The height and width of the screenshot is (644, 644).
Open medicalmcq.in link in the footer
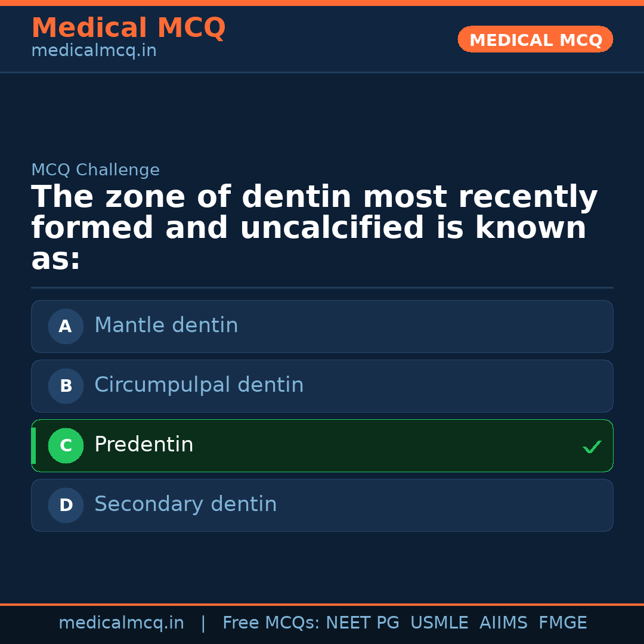pyautogui.click(x=121, y=623)
